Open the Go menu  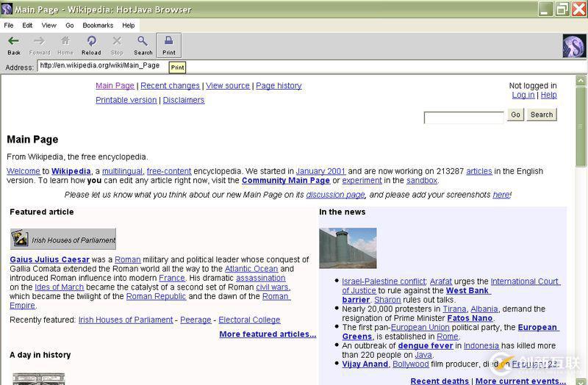(x=70, y=25)
